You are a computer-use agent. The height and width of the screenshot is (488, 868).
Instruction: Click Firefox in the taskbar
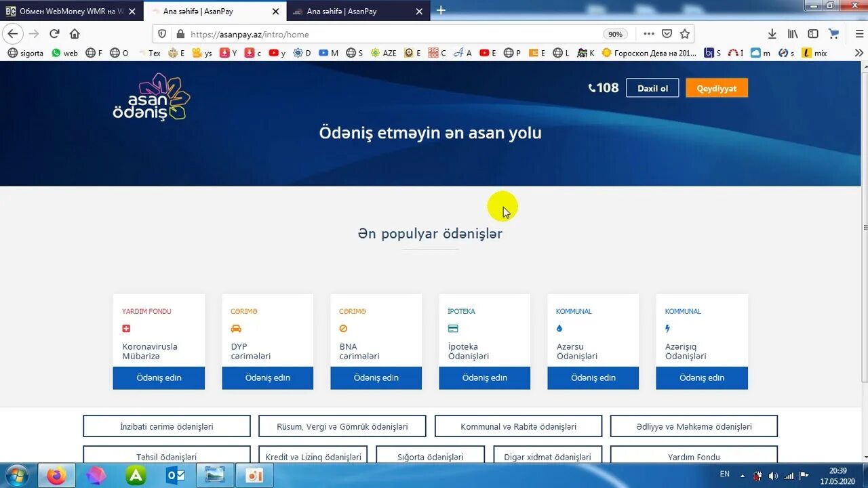(x=56, y=476)
